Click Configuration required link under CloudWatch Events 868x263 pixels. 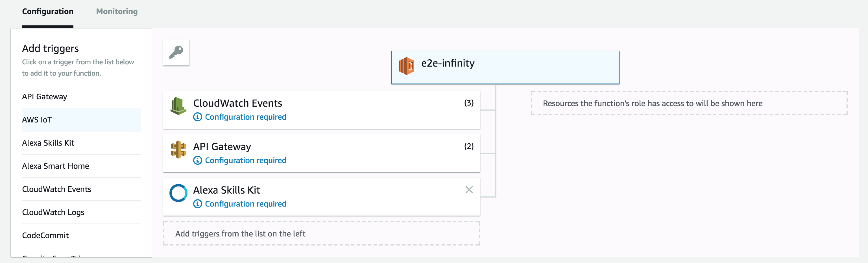(246, 117)
